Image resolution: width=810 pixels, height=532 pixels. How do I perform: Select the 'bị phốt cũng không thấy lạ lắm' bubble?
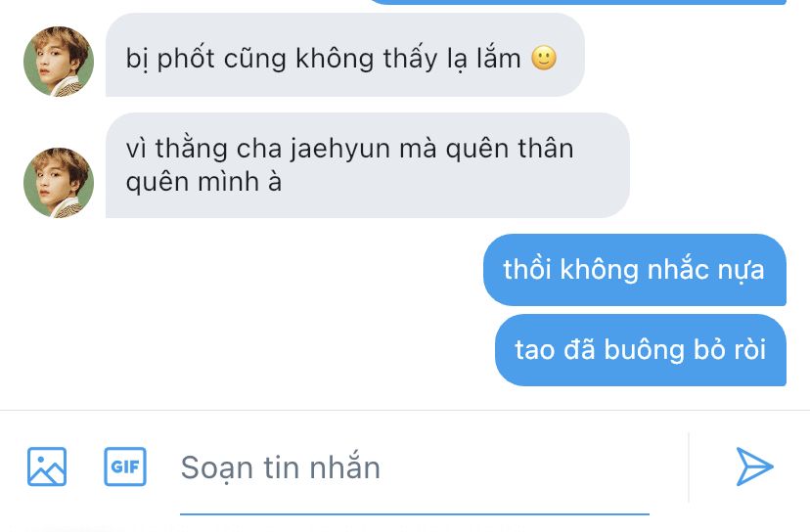pos(345,55)
